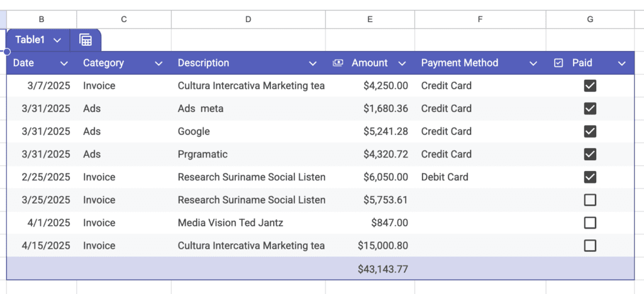Click the Table1 name label

coord(30,40)
